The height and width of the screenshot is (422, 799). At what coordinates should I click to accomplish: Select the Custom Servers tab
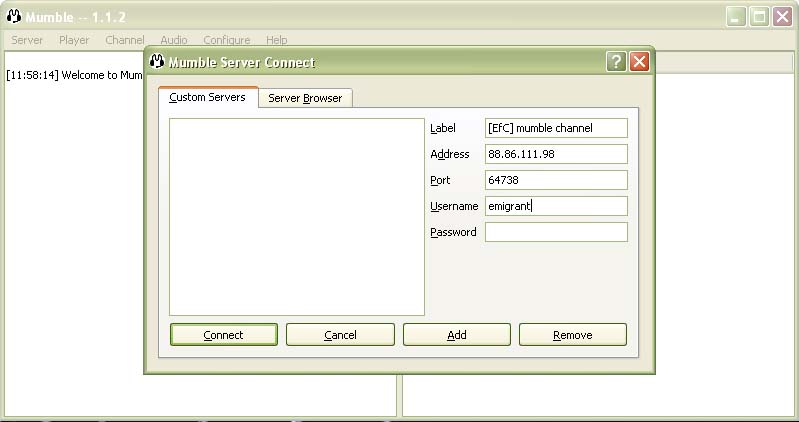[207, 97]
